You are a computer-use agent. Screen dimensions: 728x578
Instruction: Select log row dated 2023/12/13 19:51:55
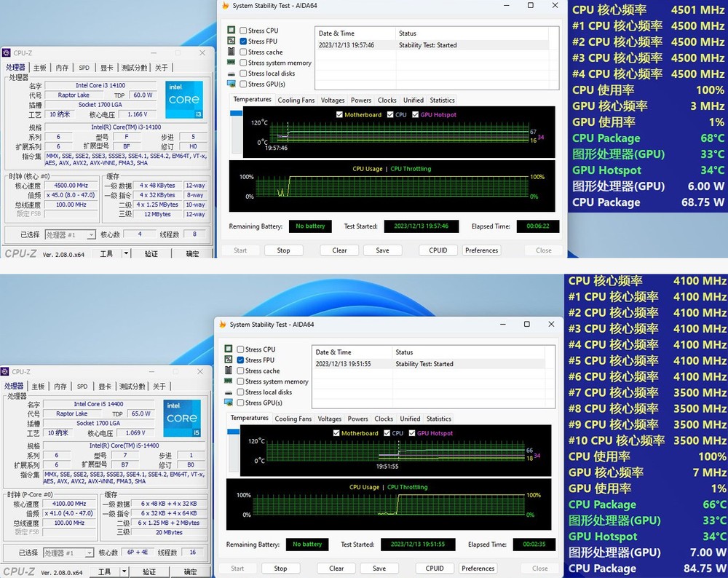[x=429, y=364]
